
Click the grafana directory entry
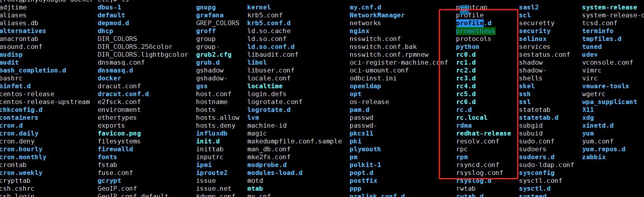tap(210, 15)
